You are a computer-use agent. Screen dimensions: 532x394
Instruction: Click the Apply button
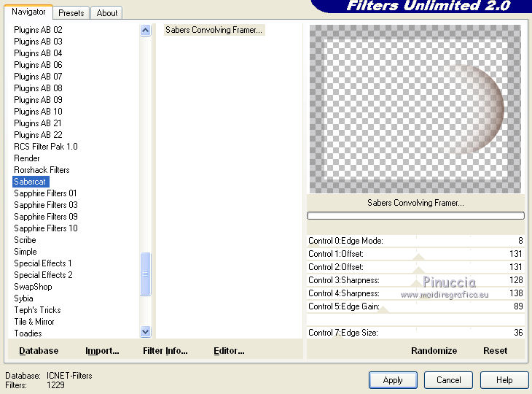[393, 379]
